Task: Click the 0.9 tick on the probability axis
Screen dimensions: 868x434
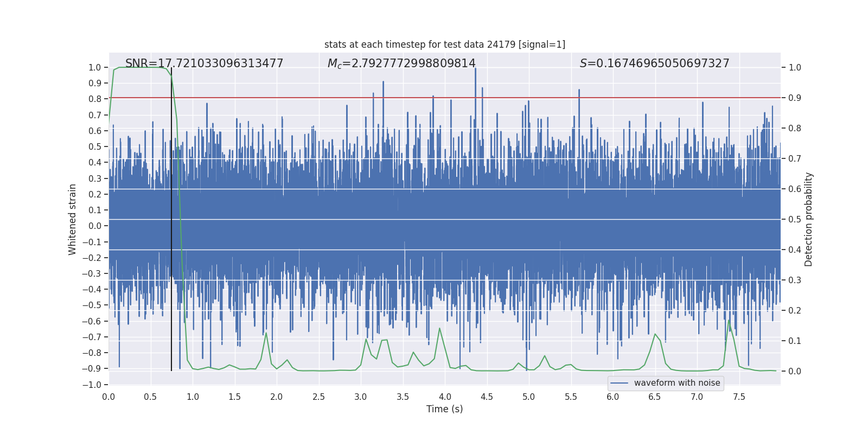Action: (x=795, y=98)
